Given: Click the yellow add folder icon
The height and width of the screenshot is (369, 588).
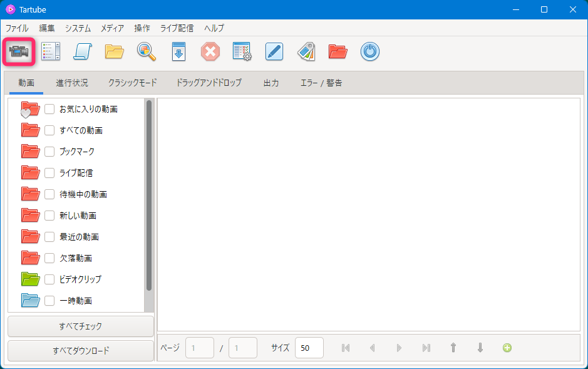Looking at the screenshot, I should (x=115, y=51).
